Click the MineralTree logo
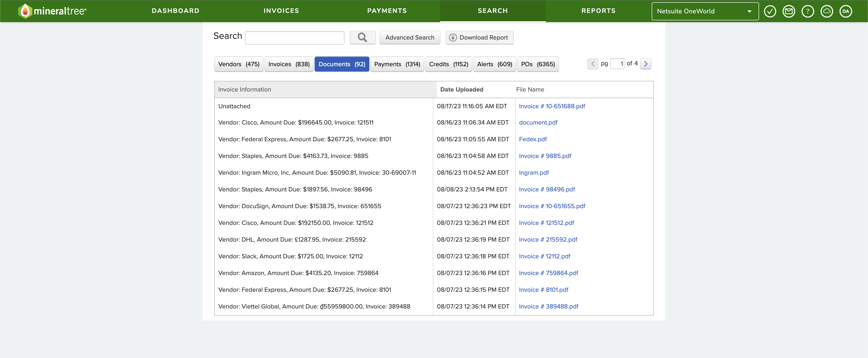868x358 pixels. coord(52,11)
